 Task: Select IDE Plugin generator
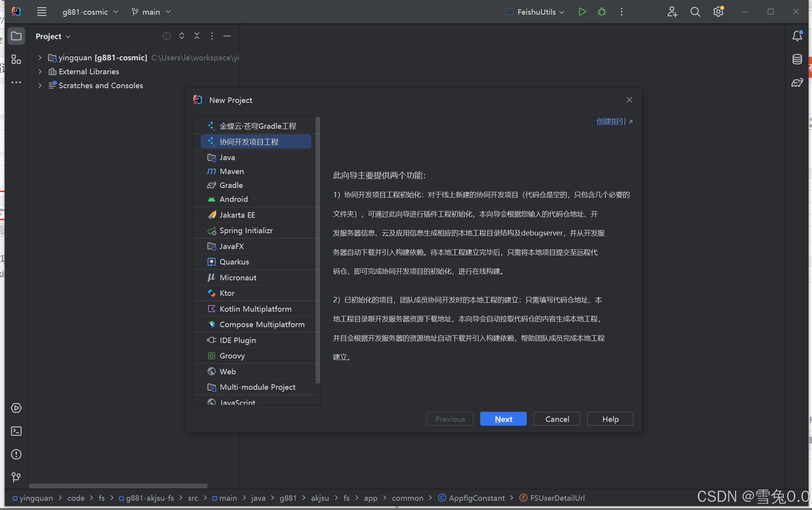pyautogui.click(x=256, y=340)
